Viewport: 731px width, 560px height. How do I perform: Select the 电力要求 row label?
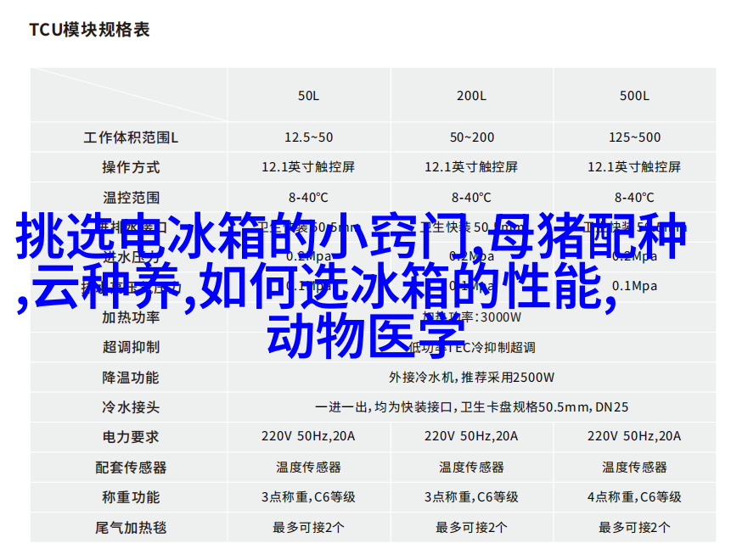(x=131, y=437)
